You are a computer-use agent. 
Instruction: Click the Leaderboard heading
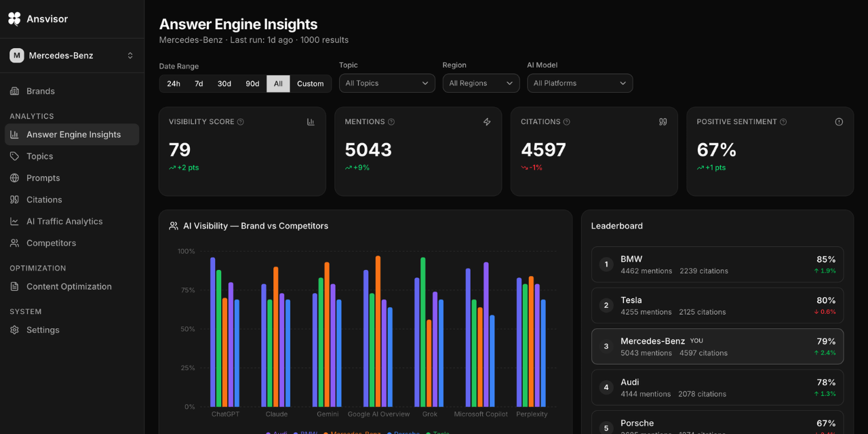pos(617,226)
